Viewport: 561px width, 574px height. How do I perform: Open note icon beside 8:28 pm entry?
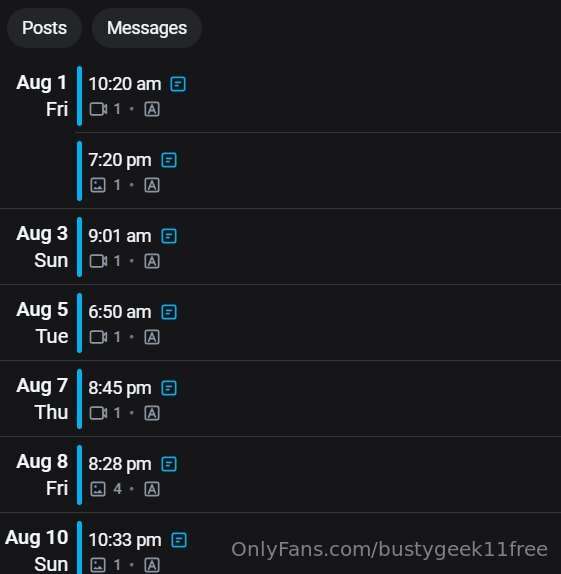click(x=169, y=464)
